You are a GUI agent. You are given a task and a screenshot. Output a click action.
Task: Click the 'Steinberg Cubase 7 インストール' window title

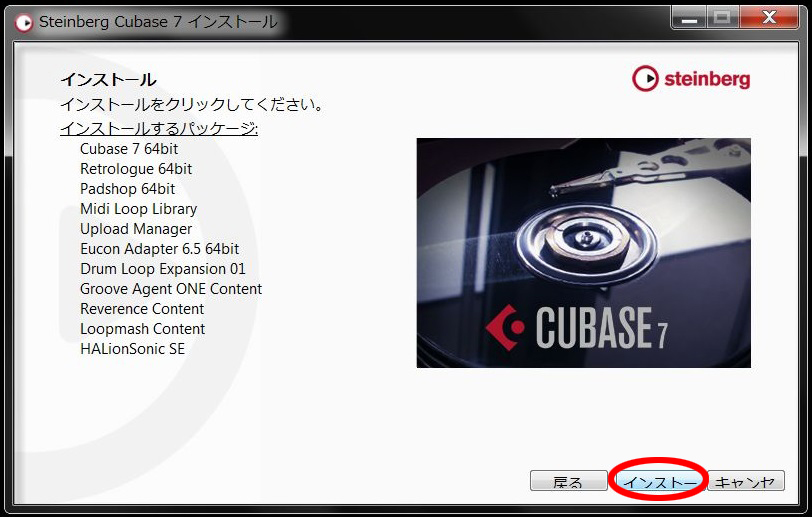click(158, 22)
